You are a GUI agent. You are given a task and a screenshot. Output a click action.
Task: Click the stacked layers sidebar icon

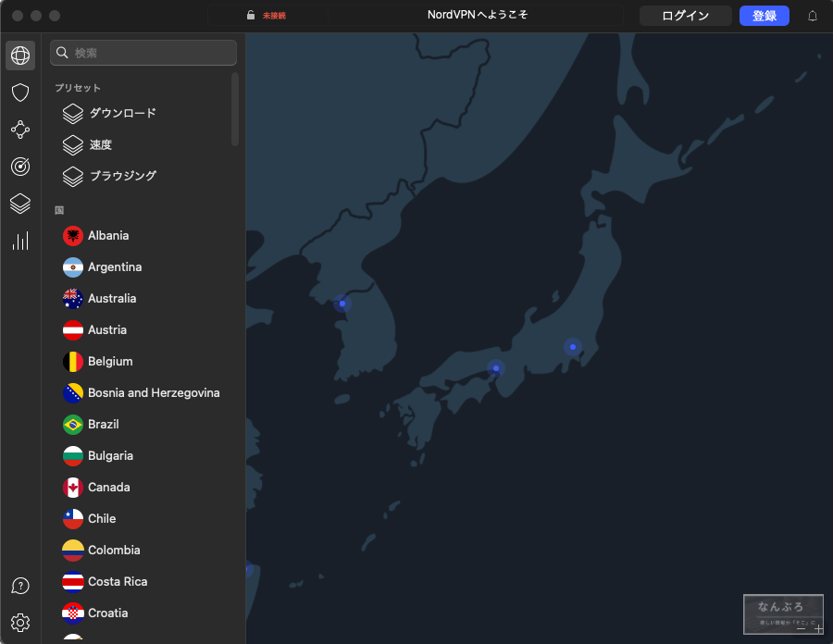[20, 204]
